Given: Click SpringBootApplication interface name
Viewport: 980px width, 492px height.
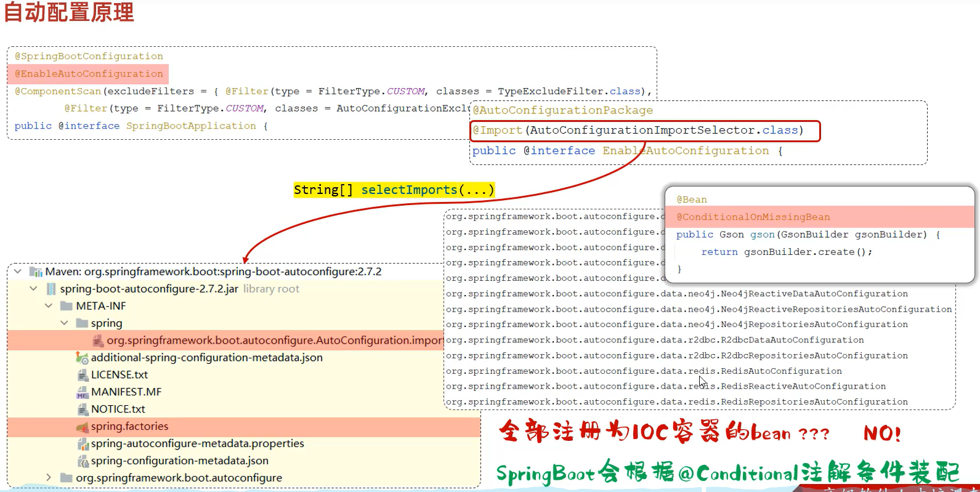Looking at the screenshot, I should [x=191, y=126].
